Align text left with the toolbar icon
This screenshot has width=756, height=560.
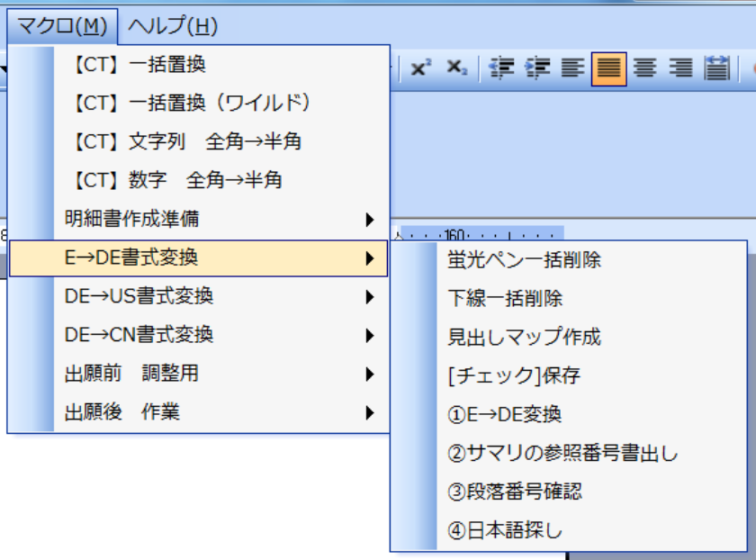pos(572,68)
